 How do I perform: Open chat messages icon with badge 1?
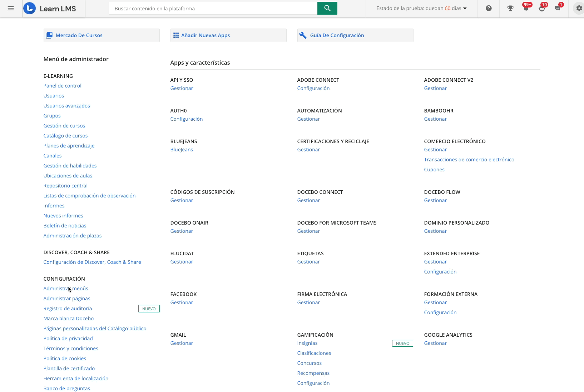click(x=558, y=8)
